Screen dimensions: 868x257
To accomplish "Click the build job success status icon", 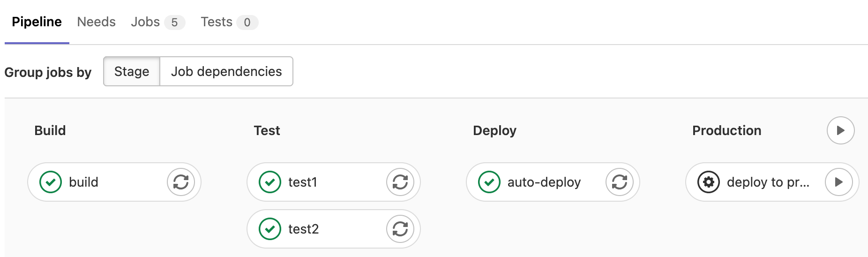I will 51,182.
